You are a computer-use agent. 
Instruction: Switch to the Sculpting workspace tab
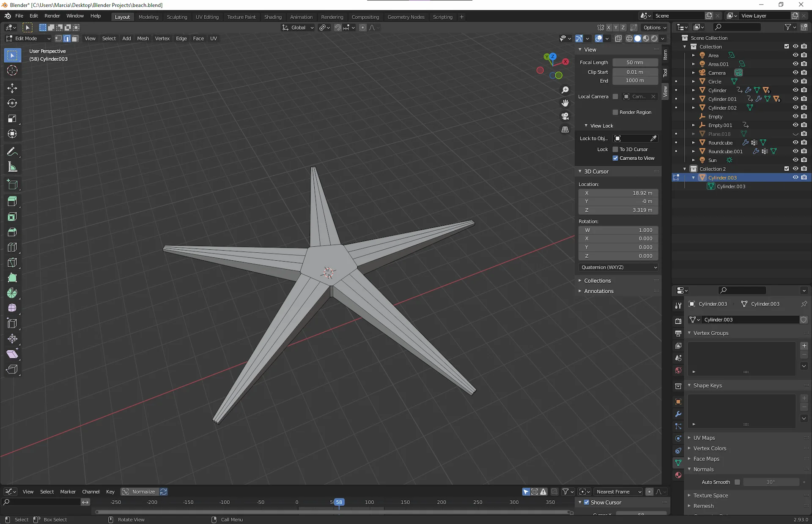tap(177, 17)
